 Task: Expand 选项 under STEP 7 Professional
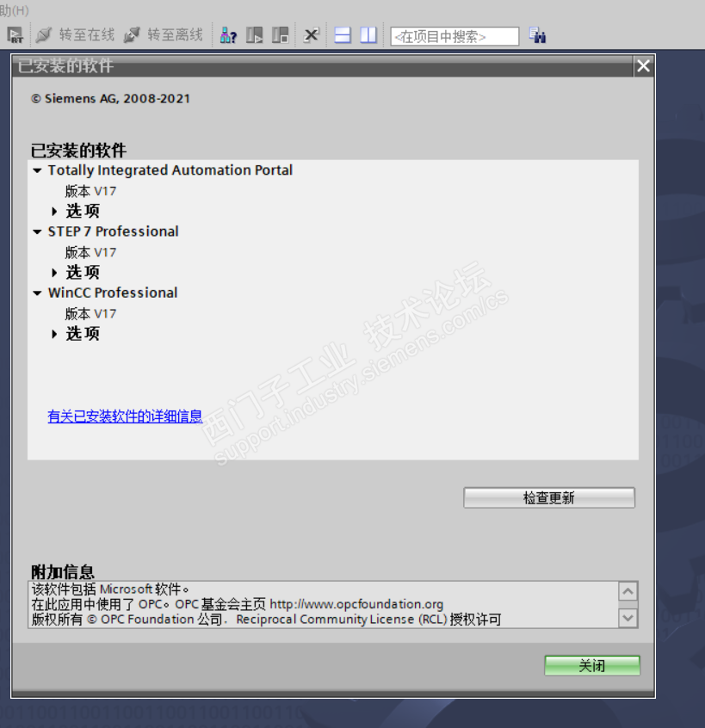click(54, 273)
